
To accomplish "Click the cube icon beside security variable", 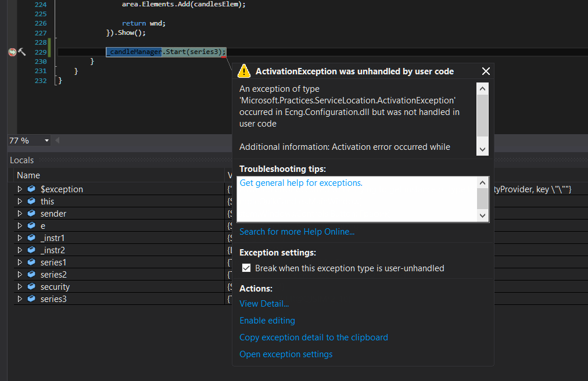I will pyautogui.click(x=31, y=287).
